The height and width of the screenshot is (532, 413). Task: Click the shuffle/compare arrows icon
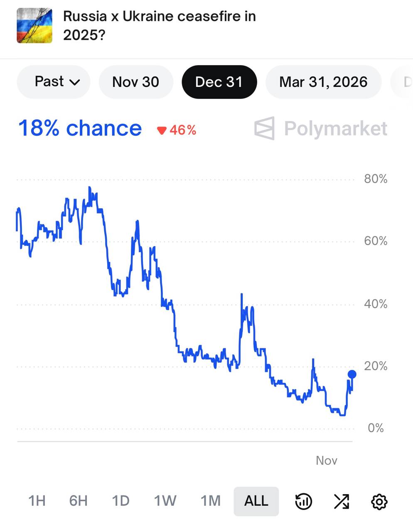[x=341, y=501]
